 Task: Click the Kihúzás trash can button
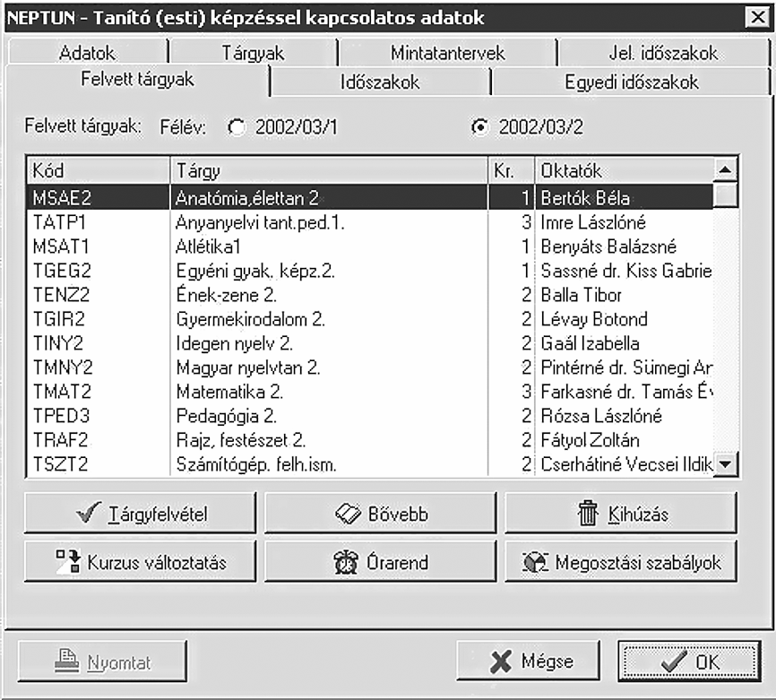click(621, 513)
